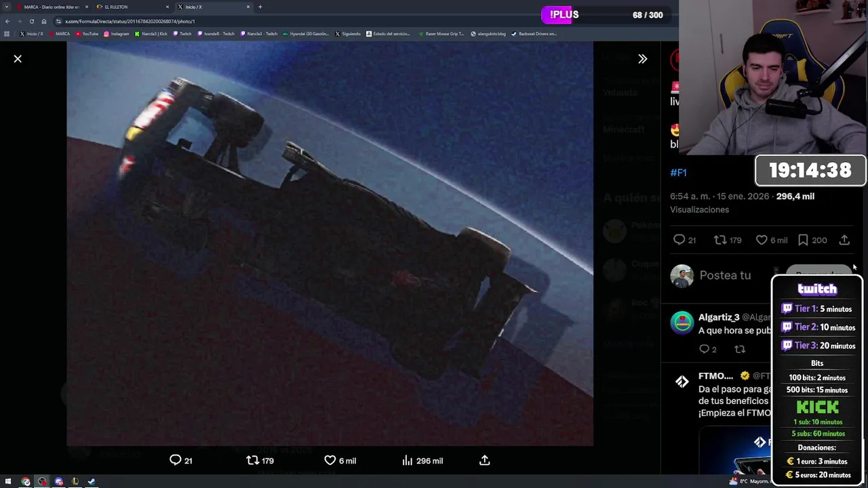Open the Siguiendo bookmark
The height and width of the screenshot is (488, 868).
[348, 34]
